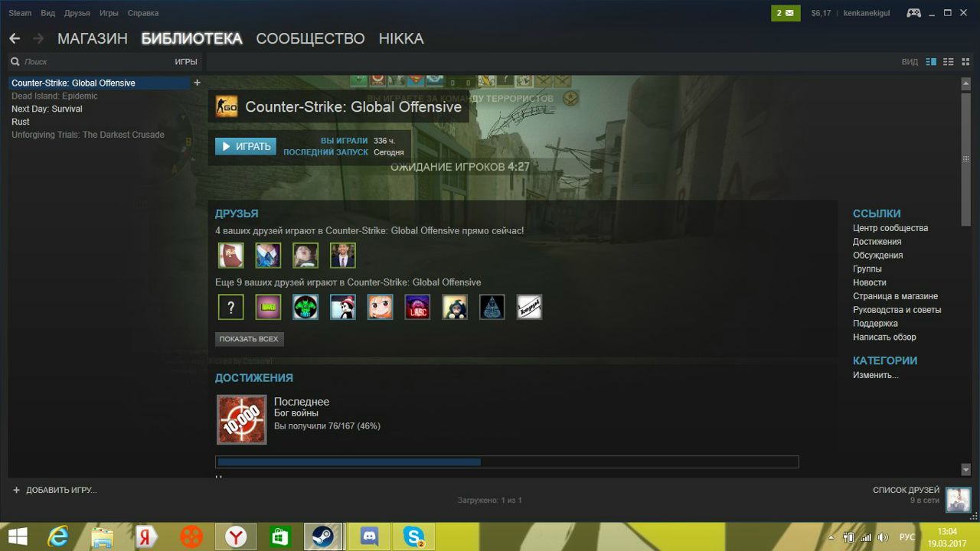Open the Вид menu
The height and width of the screenshot is (551, 980).
coord(47,13)
